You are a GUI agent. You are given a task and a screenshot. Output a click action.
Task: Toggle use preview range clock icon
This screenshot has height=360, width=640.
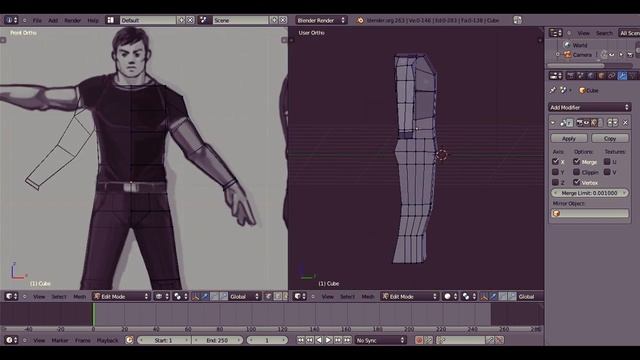point(129,340)
